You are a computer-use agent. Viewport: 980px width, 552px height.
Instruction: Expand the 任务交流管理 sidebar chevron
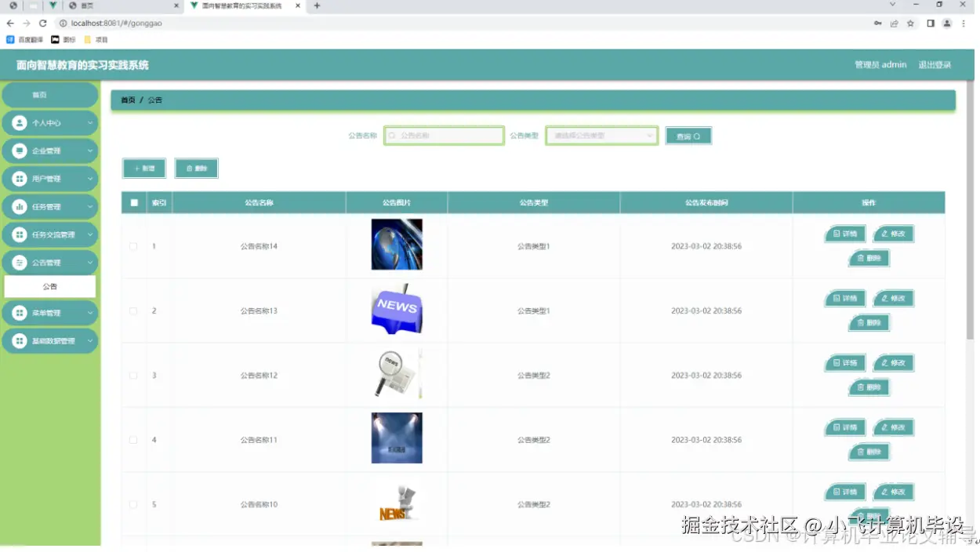tap(89, 234)
